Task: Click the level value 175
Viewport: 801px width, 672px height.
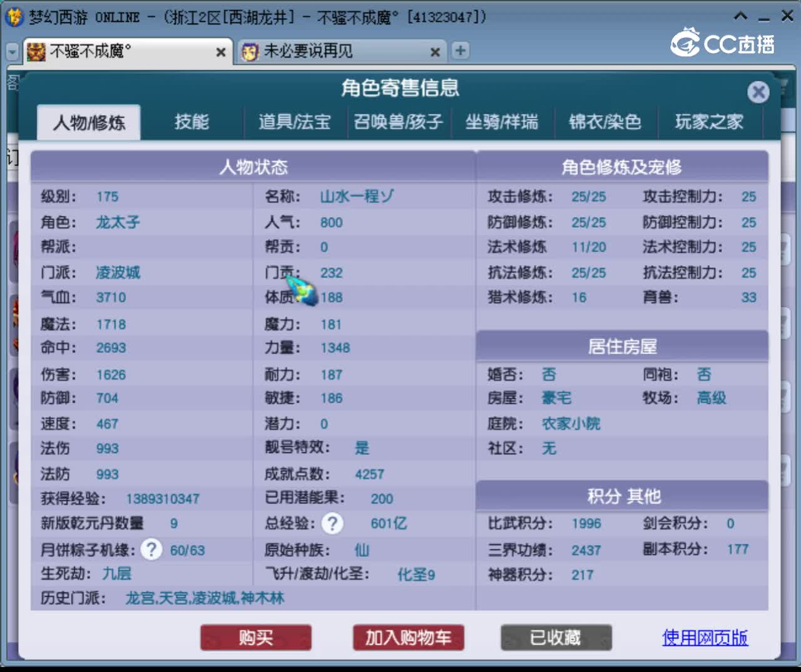Action: point(107,196)
